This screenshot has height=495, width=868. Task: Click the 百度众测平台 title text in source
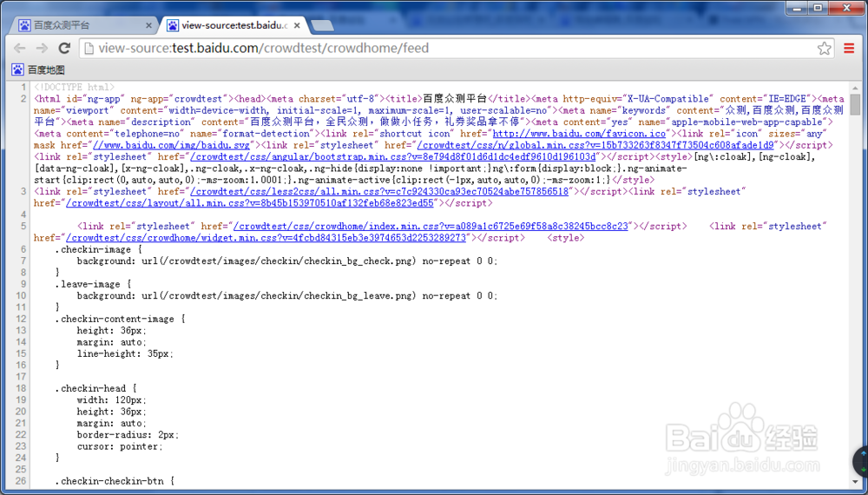455,99
